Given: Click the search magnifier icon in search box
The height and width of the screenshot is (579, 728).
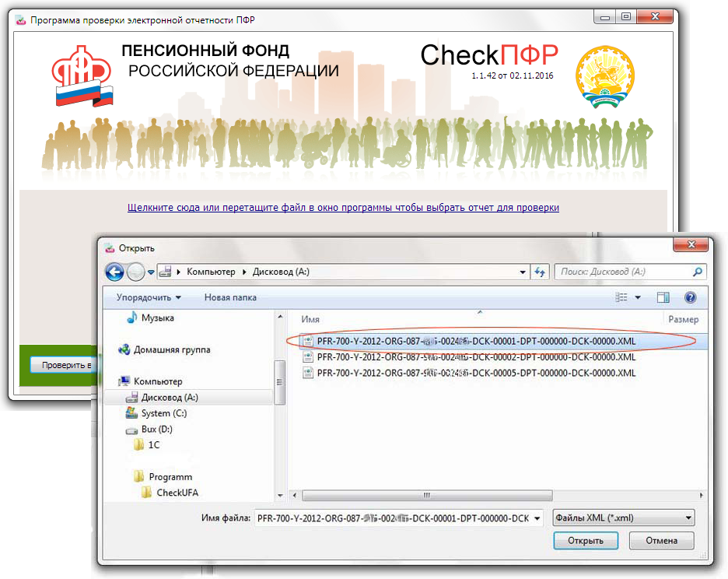Looking at the screenshot, I should (x=697, y=272).
